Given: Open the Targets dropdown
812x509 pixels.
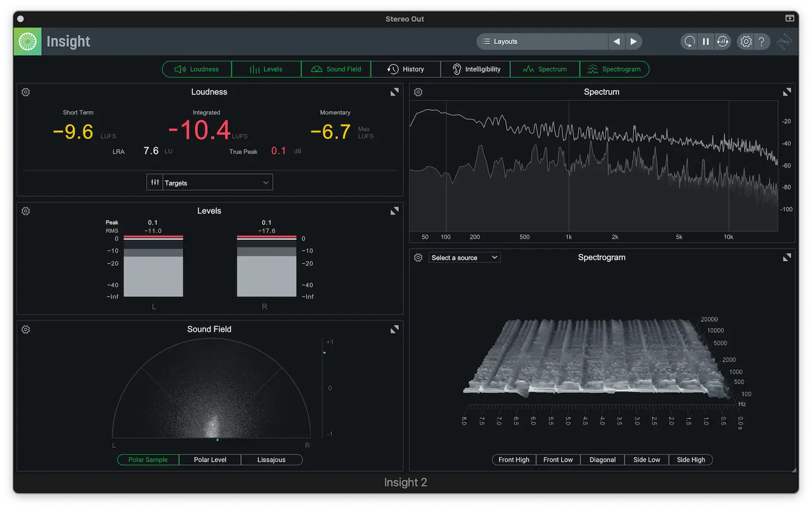Looking at the screenshot, I should pos(210,183).
